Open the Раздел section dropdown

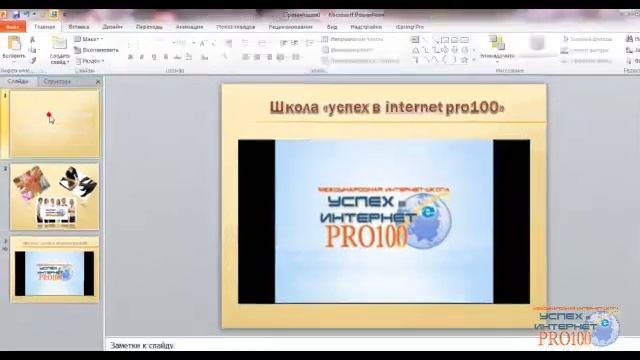(90, 61)
